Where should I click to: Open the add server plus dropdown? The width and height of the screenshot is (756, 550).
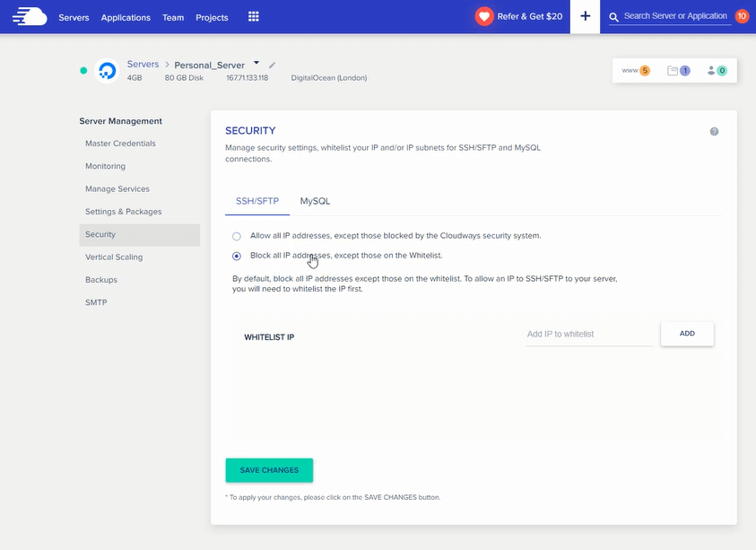point(584,16)
